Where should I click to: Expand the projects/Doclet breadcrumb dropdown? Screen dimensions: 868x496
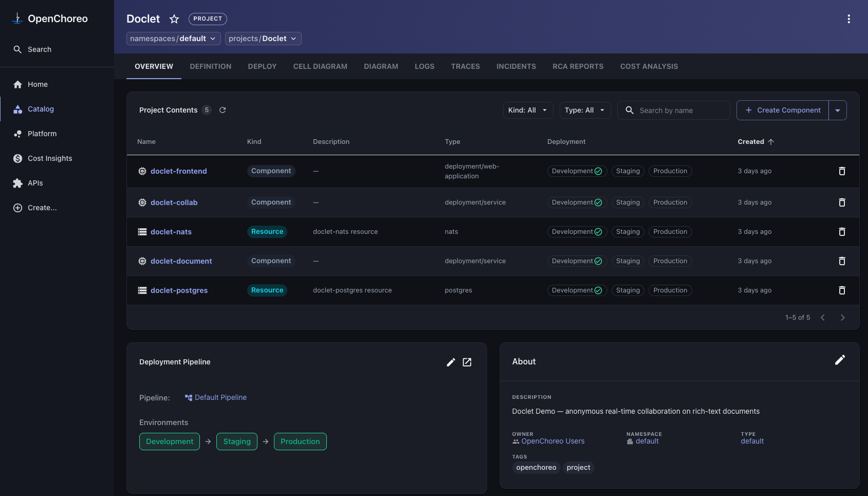[263, 39]
